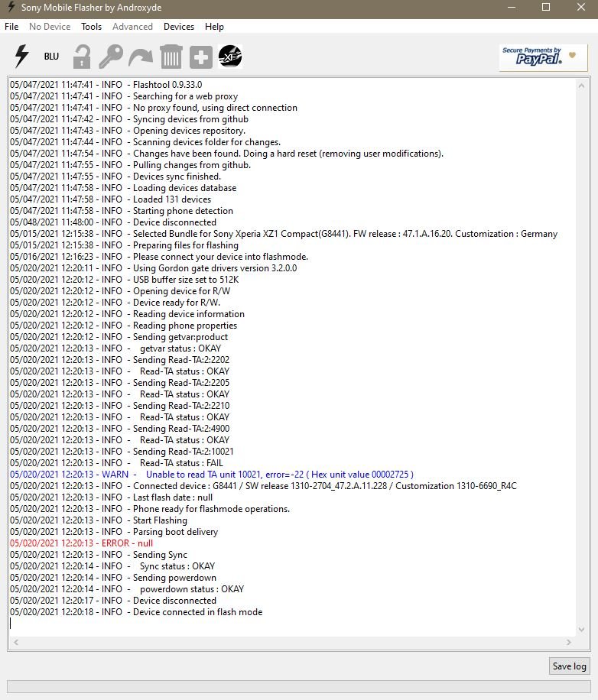Click the 'Connected device : G8441' log line
The width and height of the screenshot is (598, 700).
(x=263, y=486)
